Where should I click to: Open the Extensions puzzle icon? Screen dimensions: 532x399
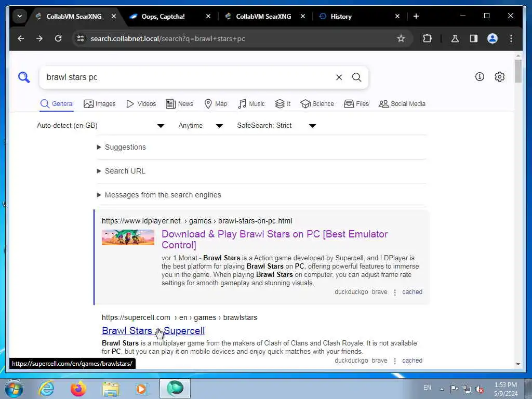point(427,38)
